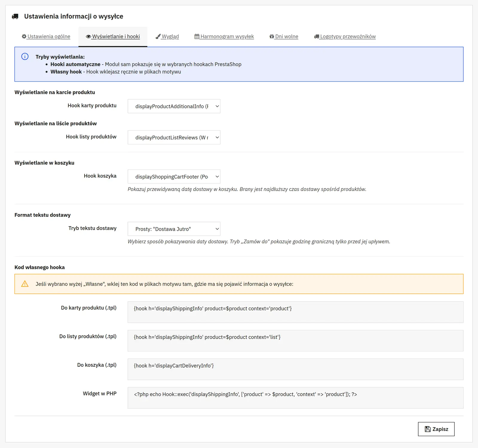Click the 'Format tekstu dostawy' heading

click(x=42, y=215)
